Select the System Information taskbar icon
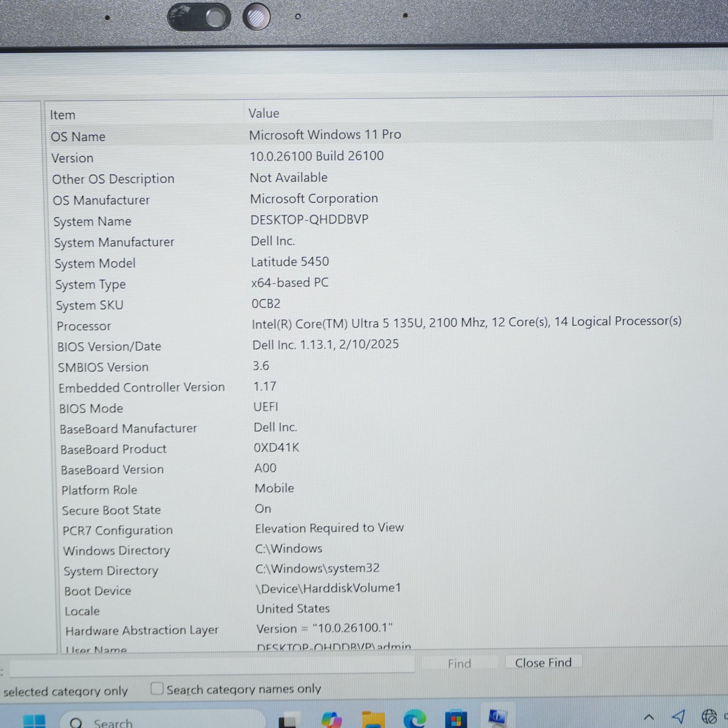728x728 pixels. pyautogui.click(x=497, y=718)
